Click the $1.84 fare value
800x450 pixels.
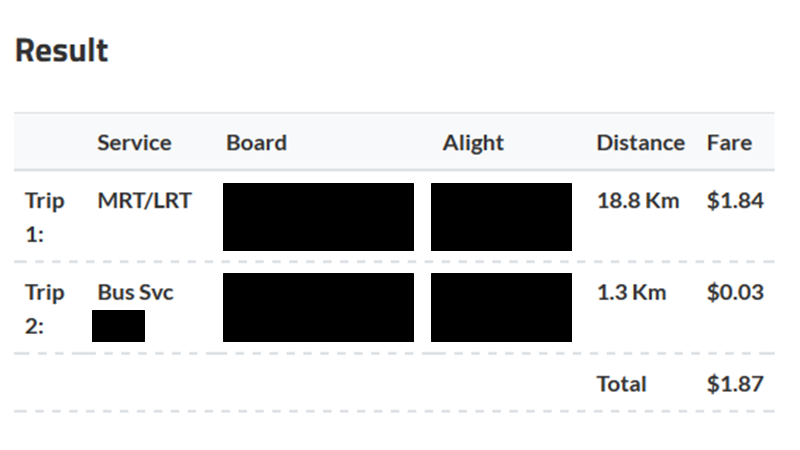click(x=735, y=201)
